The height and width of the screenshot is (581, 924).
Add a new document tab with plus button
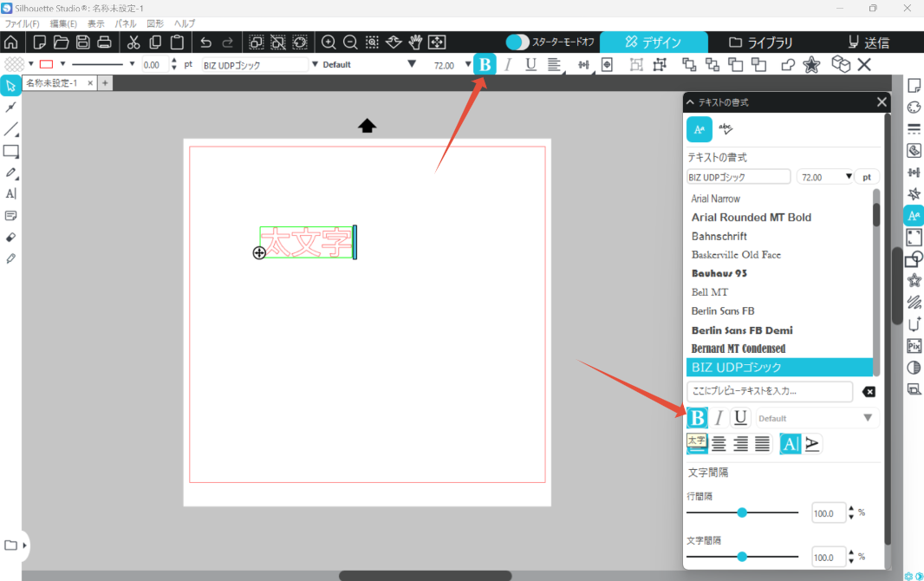point(105,83)
